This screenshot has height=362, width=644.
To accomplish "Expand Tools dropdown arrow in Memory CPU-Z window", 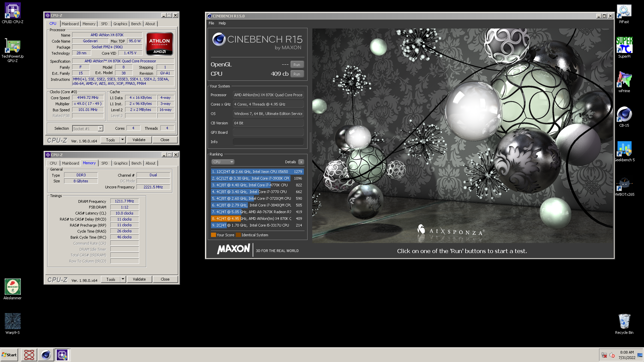I will [123, 279].
